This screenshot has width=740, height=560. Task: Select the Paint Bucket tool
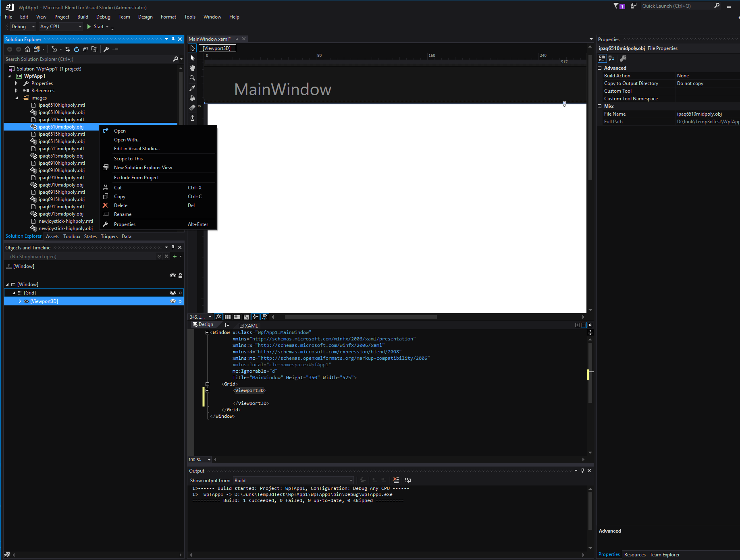click(193, 98)
